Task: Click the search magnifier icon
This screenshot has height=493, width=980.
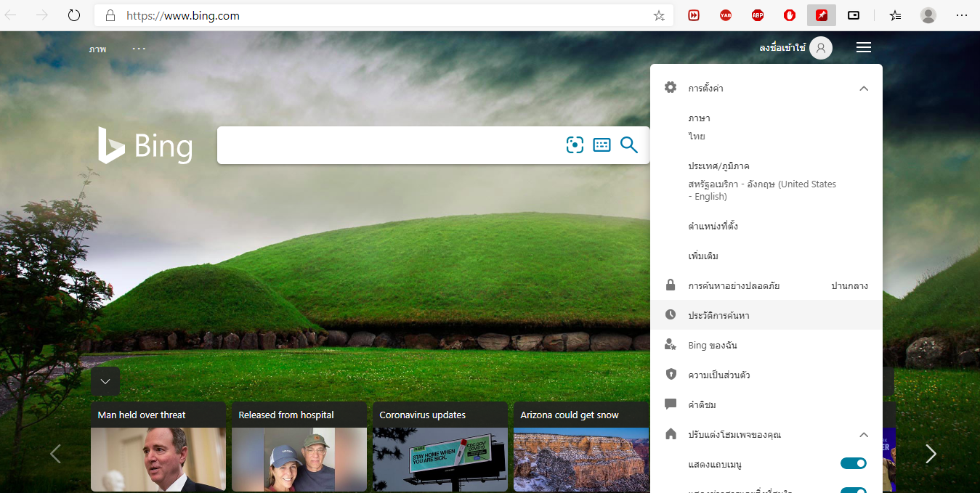Action: pyautogui.click(x=629, y=144)
